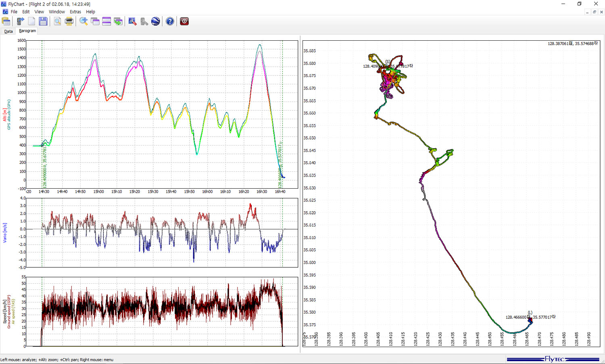Click the Vario [m/s] axis label
This screenshot has width=605, height=364.
[5, 233]
